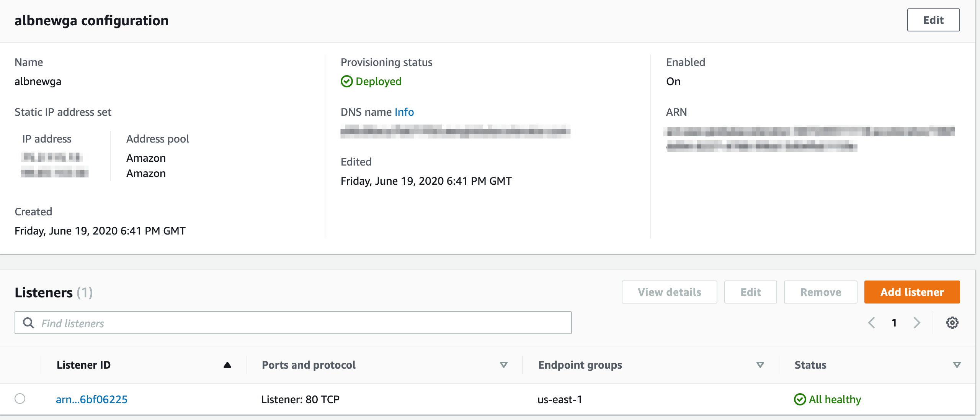This screenshot has height=420, width=980.
Task: Click the Listener ID column header
Action: [84, 365]
